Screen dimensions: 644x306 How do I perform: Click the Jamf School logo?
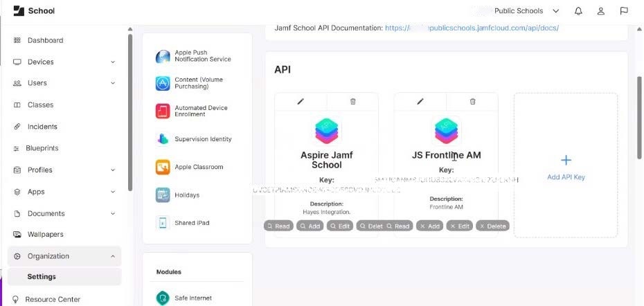click(x=19, y=11)
